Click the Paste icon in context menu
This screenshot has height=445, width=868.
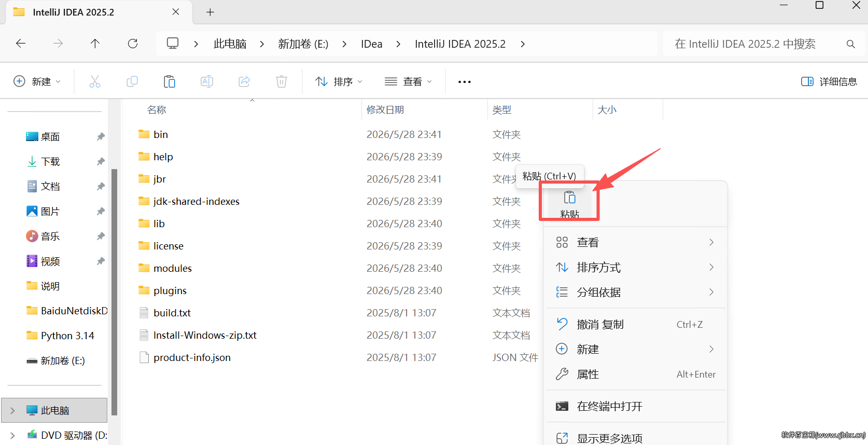coord(570,203)
